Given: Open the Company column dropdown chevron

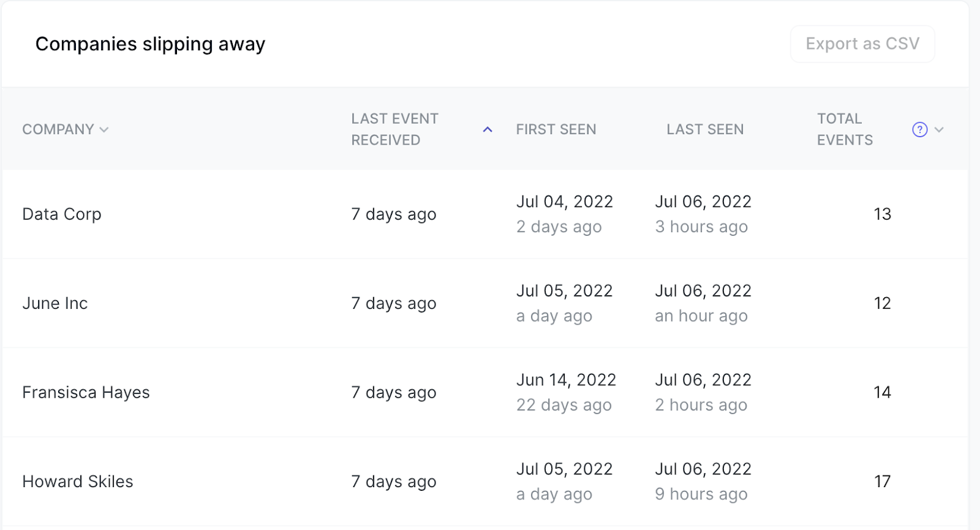Looking at the screenshot, I should coord(104,130).
